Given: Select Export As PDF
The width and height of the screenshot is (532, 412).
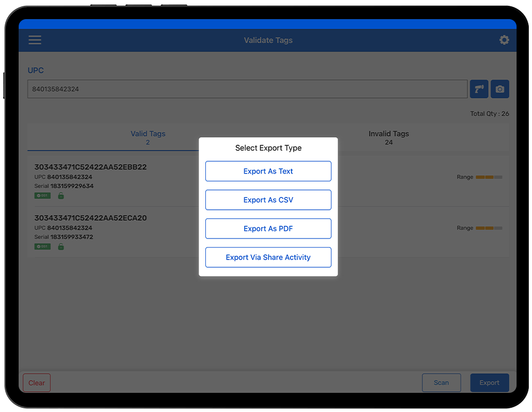Looking at the screenshot, I should point(268,229).
